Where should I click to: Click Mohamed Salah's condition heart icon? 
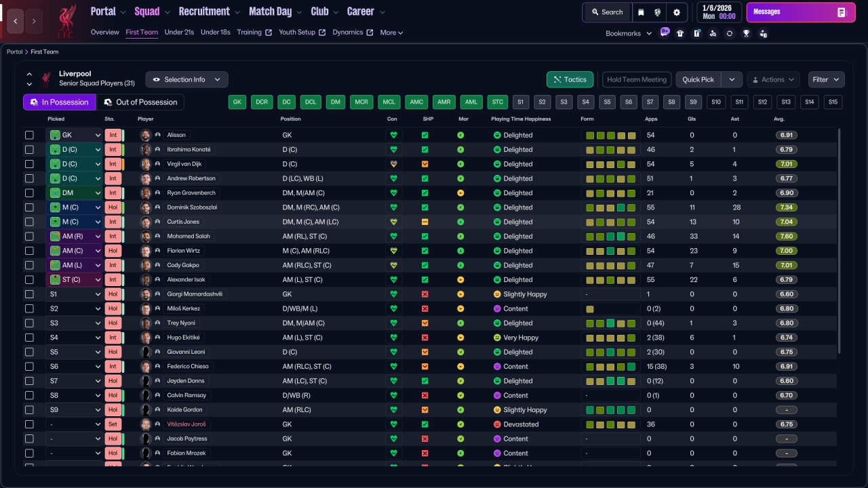pyautogui.click(x=393, y=237)
